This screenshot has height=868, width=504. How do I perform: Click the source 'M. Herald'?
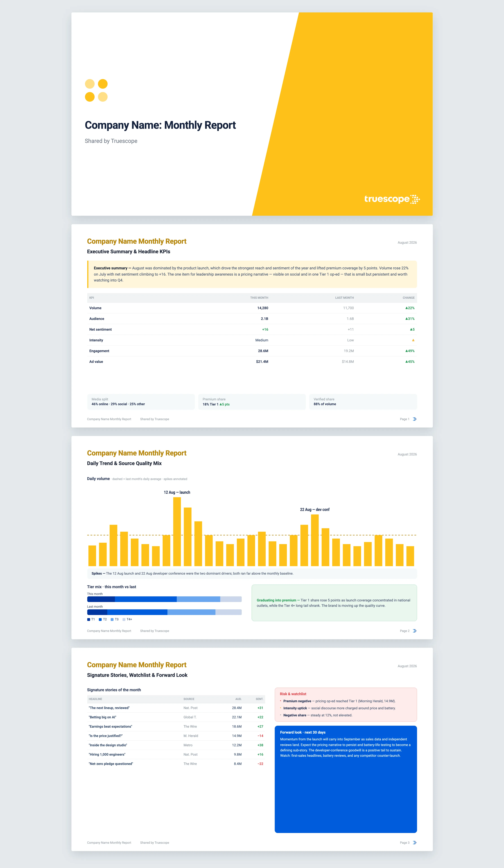click(191, 736)
